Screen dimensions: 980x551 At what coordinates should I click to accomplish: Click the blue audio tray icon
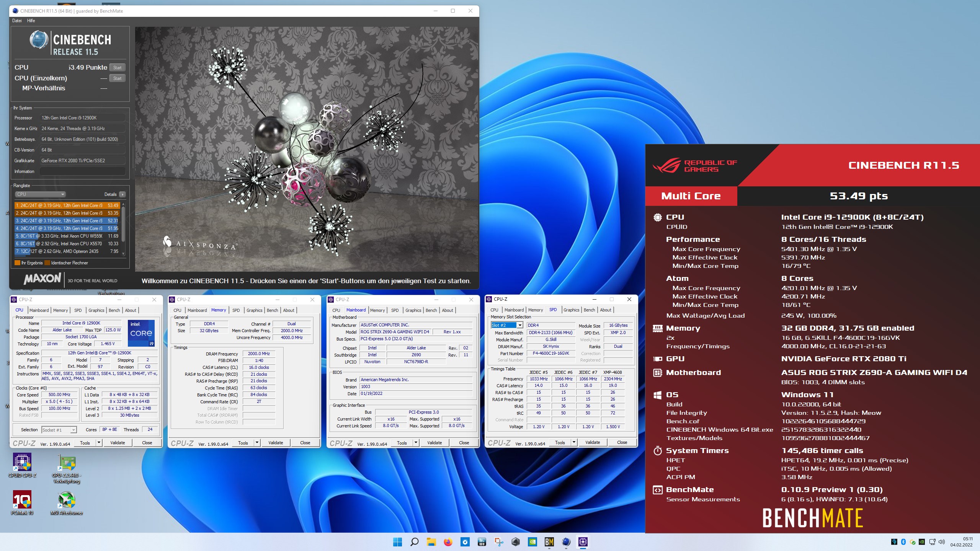point(894,542)
